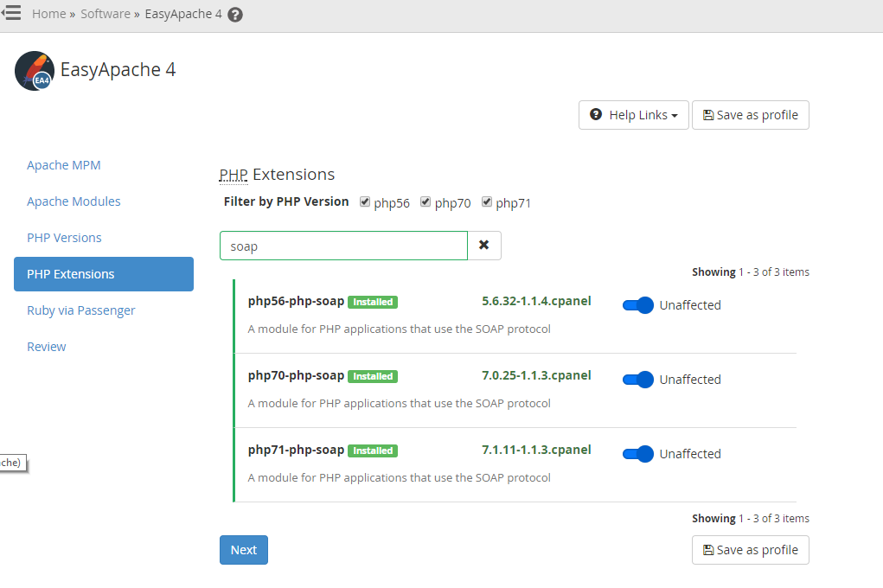Switch off the php56-php-soap extension toggle
Screen dimensions: 883x588
[638, 305]
